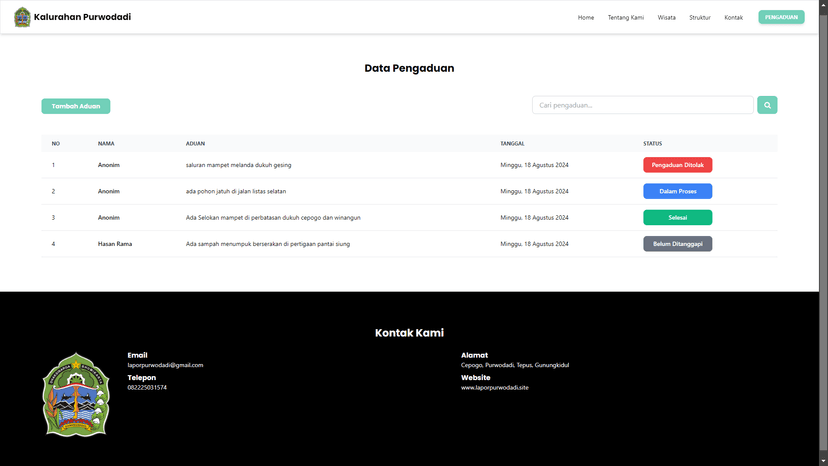Select complaint 'saluran mampet melanda dukuh gesing'

238,165
